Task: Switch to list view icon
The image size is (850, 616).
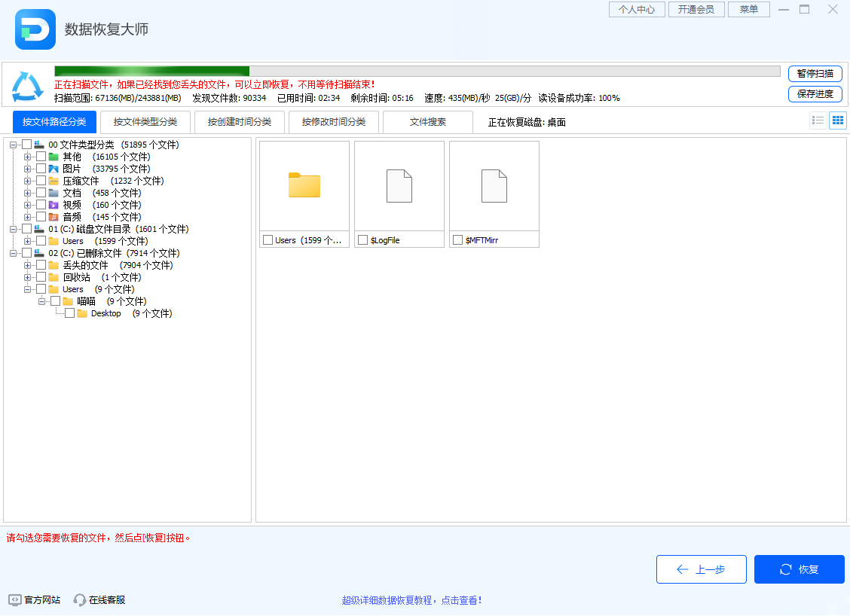Action: point(818,120)
